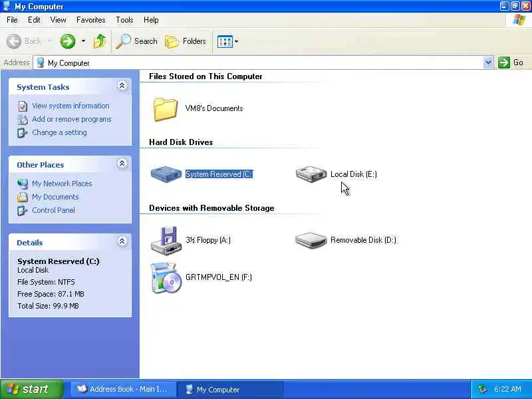The width and height of the screenshot is (532, 399).
Task: Click the Change a setting icon
Action: [x=23, y=132]
